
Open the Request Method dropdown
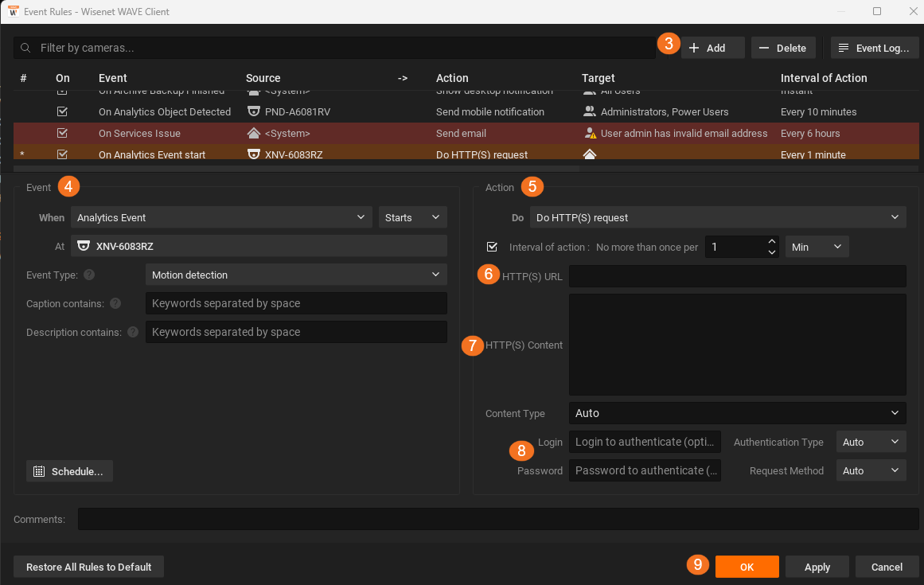point(871,470)
